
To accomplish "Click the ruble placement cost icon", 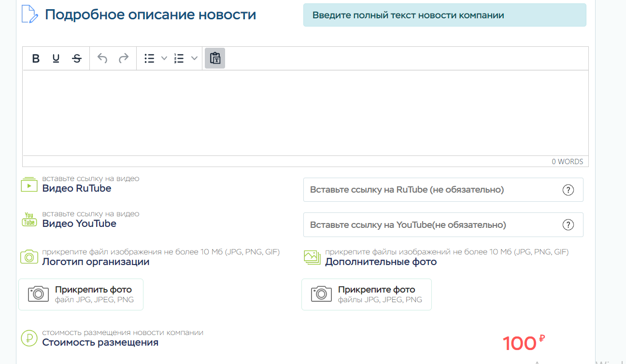I will [29, 338].
